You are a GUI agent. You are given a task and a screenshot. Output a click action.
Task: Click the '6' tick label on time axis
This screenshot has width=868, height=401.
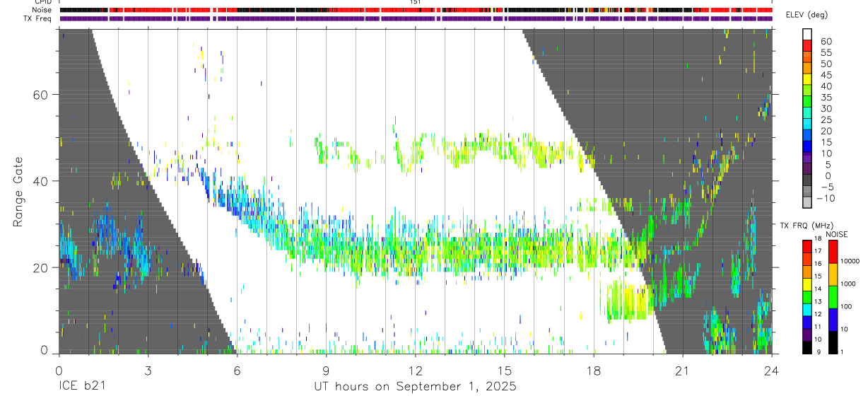237,370
